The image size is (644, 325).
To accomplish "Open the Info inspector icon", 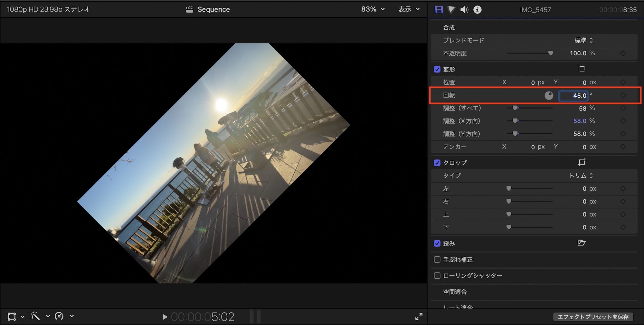I will click(477, 10).
